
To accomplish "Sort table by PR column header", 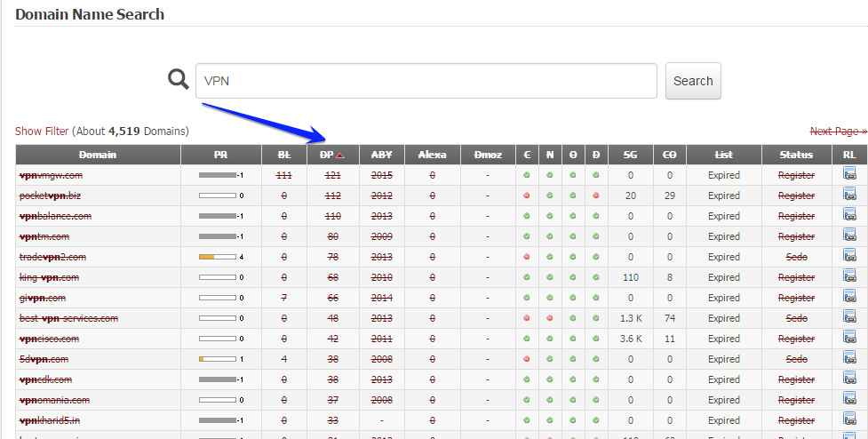I will point(221,155).
